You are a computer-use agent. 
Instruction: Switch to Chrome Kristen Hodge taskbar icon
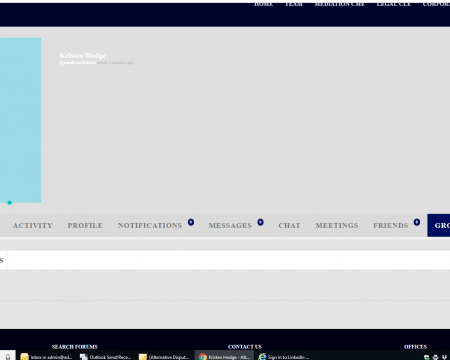click(224, 357)
